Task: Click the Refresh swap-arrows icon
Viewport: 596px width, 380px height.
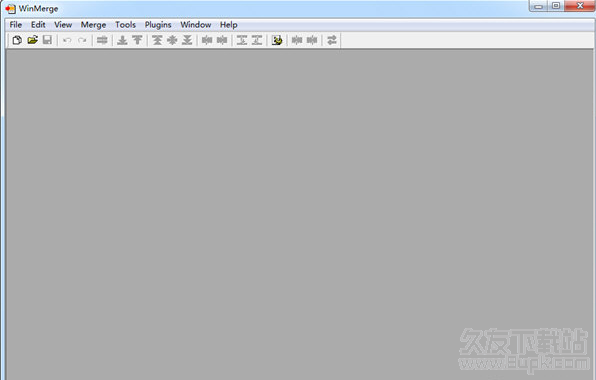Action: (x=332, y=40)
